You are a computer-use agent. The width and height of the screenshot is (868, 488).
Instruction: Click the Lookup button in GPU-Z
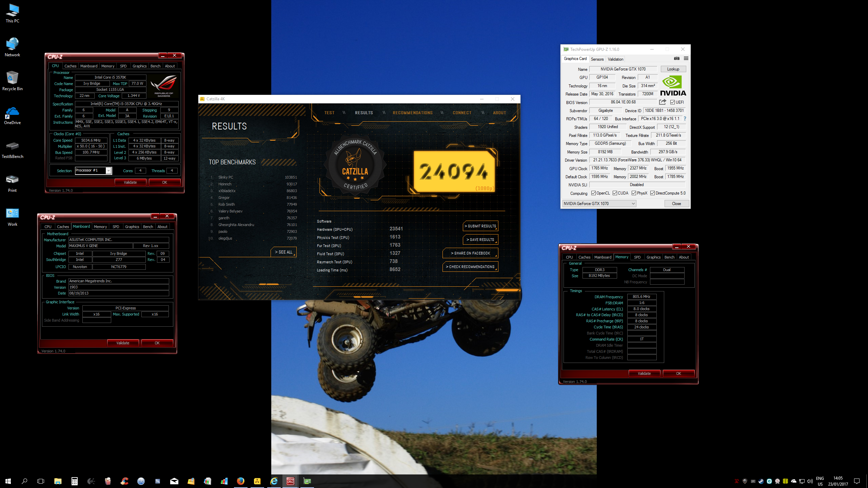pyautogui.click(x=673, y=69)
